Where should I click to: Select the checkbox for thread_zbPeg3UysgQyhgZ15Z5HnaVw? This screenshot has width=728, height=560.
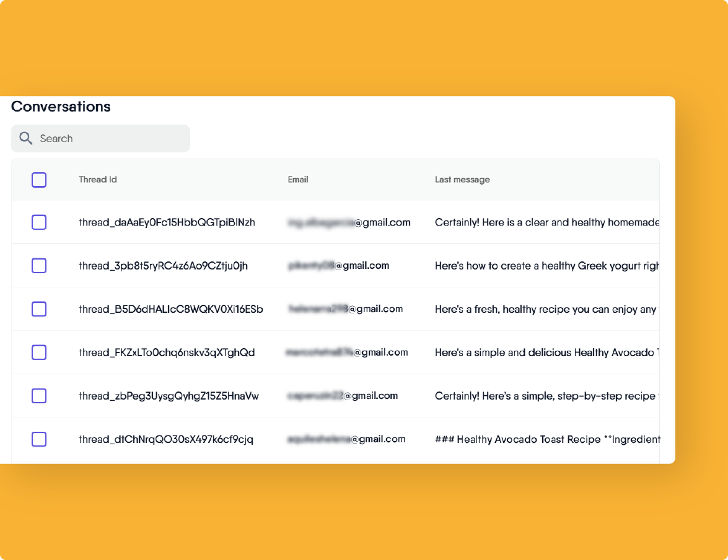(39, 395)
